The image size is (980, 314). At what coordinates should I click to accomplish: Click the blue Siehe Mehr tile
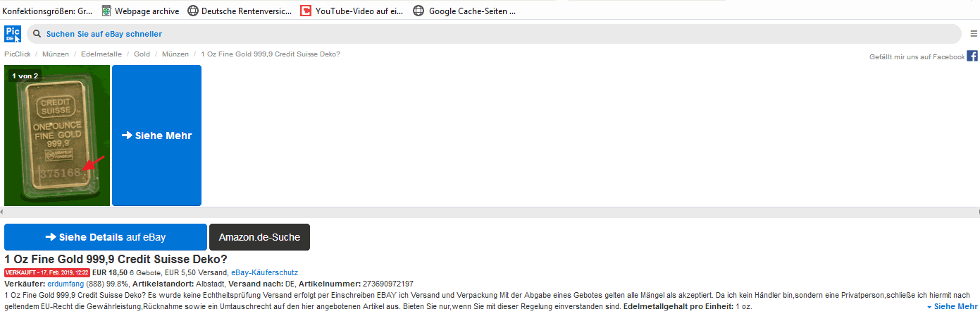click(156, 135)
